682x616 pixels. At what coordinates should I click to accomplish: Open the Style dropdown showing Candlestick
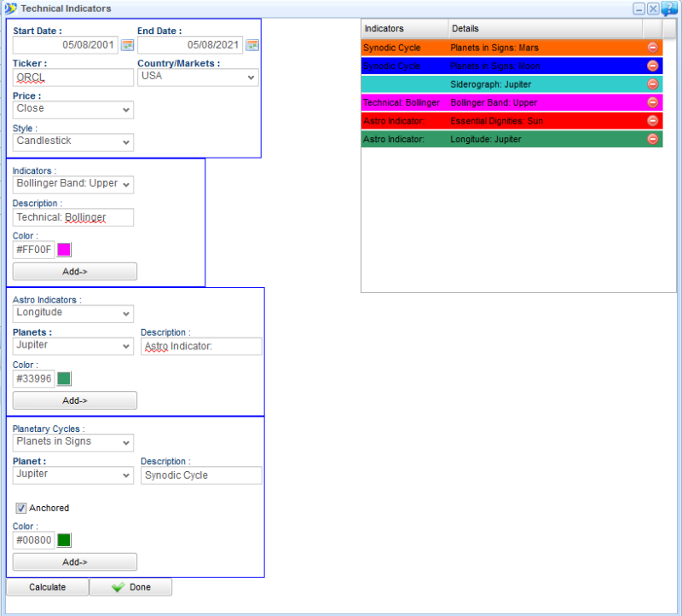click(x=73, y=141)
